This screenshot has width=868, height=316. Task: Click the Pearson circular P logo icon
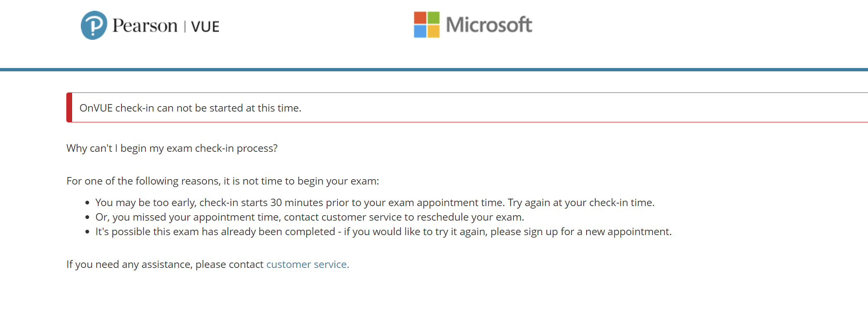tap(94, 25)
